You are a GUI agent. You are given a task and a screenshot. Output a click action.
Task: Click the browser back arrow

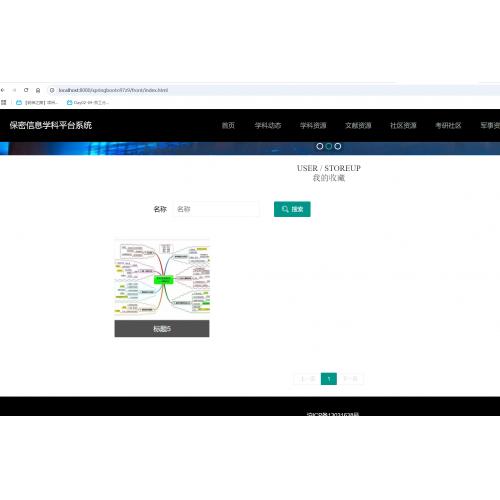pos(2,90)
